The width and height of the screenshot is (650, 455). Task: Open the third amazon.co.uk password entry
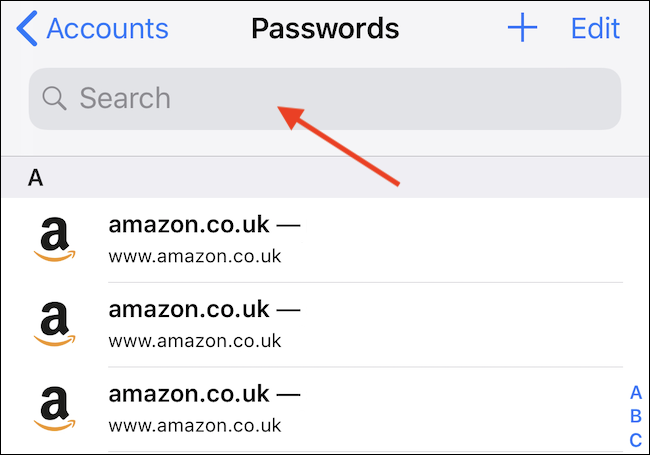[x=325, y=409]
